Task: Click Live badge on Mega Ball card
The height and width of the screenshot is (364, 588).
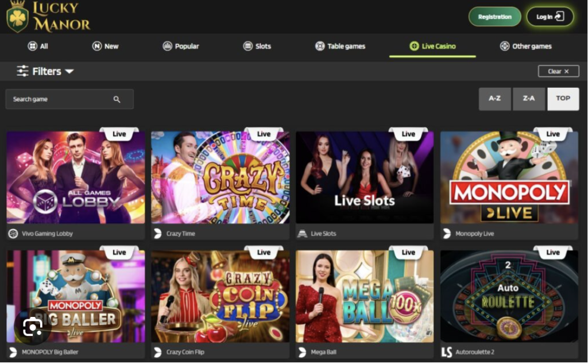Action: click(x=408, y=252)
